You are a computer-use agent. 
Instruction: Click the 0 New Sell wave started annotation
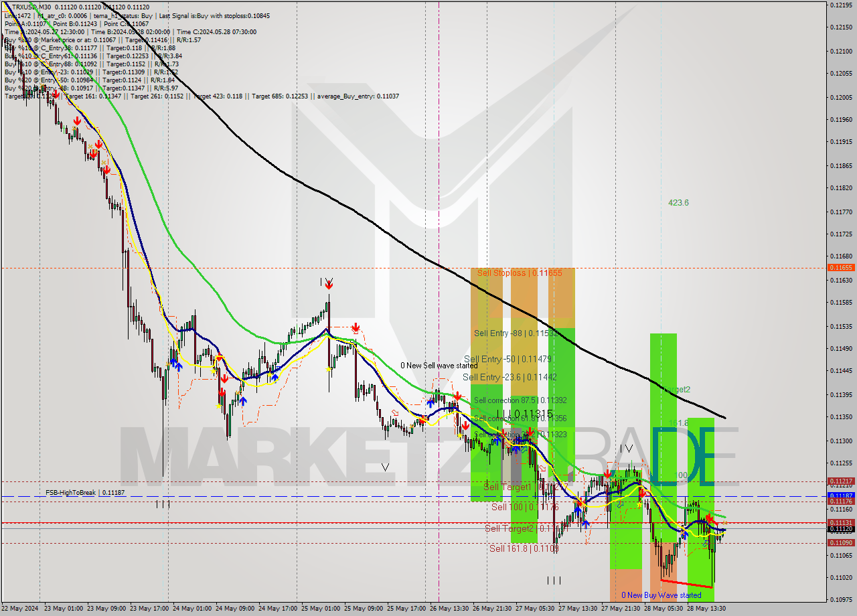(439, 366)
